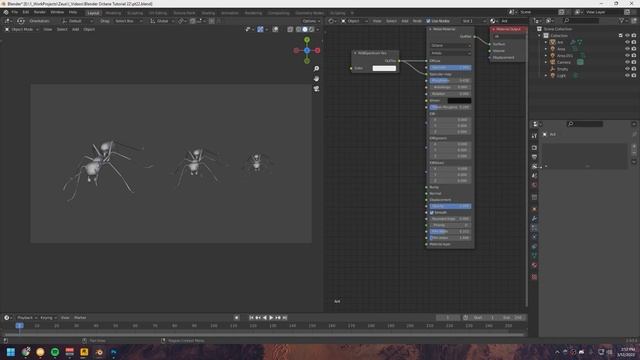Open Add menu in 3D viewport header
The image size is (640, 360).
coord(76,29)
